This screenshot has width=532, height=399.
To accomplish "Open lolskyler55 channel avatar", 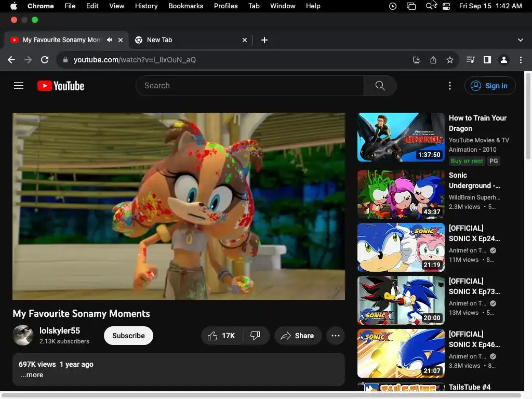I will tap(23, 335).
